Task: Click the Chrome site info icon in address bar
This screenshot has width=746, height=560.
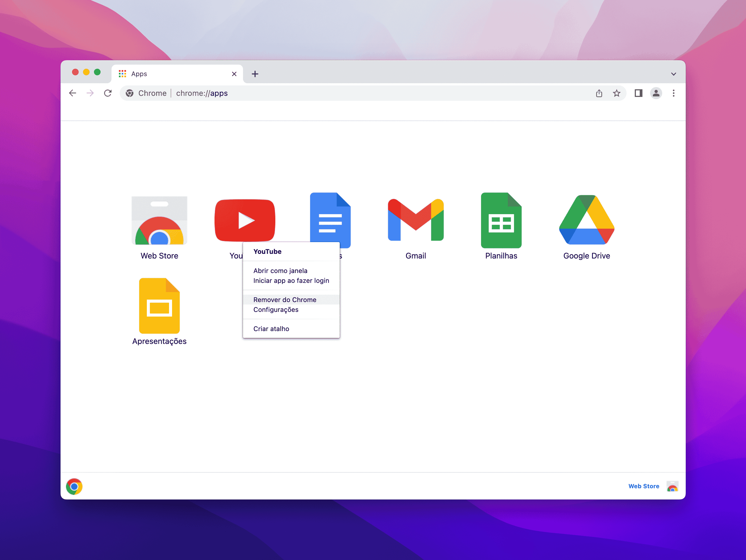Action: [130, 93]
